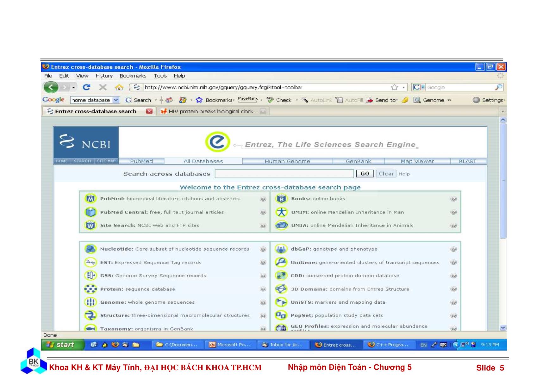Open the OMIA database icon
The height and width of the screenshot is (392, 555).
[x=281, y=225]
